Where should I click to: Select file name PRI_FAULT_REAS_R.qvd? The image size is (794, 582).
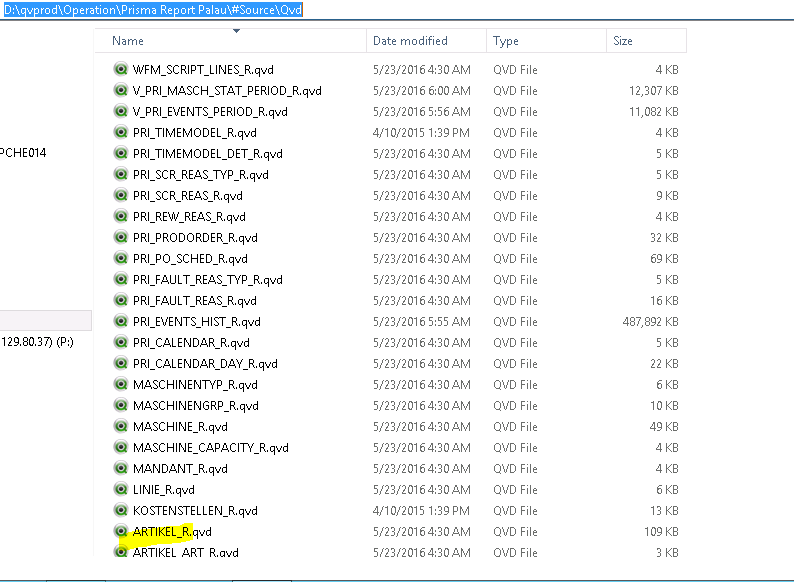pos(194,301)
